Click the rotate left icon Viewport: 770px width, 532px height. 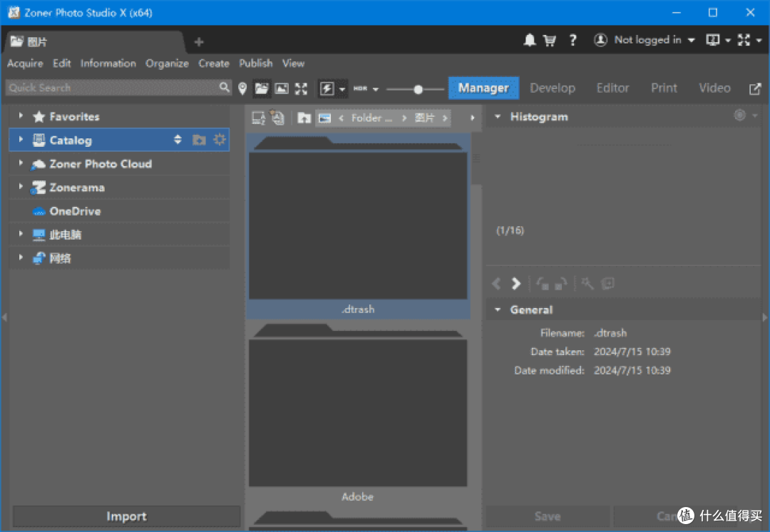point(542,283)
